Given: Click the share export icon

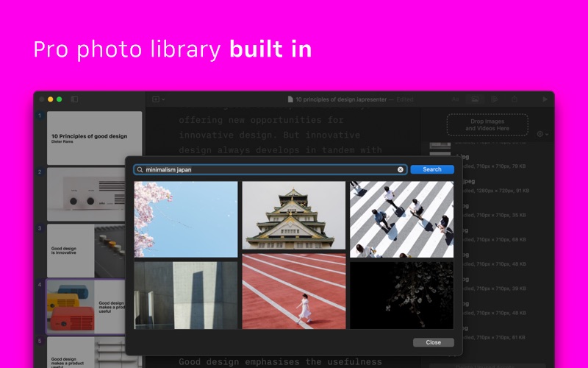Looking at the screenshot, I should (514, 99).
